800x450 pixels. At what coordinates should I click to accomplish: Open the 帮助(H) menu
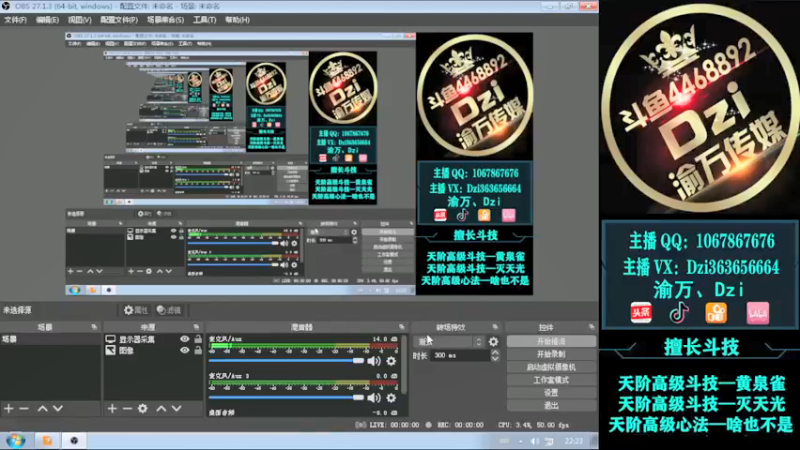pos(237,20)
